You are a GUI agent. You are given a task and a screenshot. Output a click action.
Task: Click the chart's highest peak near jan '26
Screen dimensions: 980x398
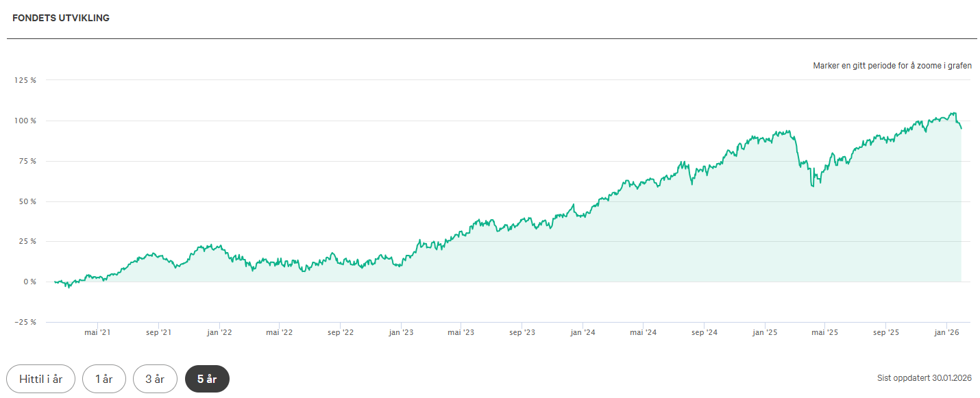953,113
